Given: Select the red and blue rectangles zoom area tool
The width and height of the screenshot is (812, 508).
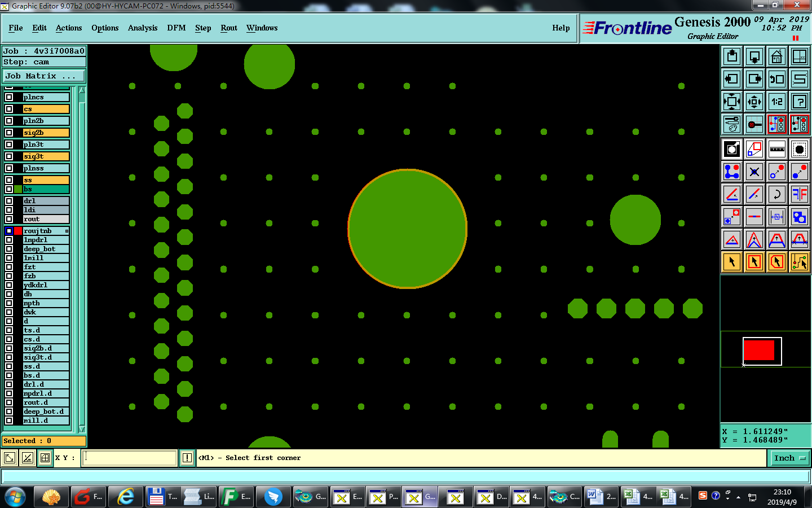Looking at the screenshot, I should click(x=754, y=149).
